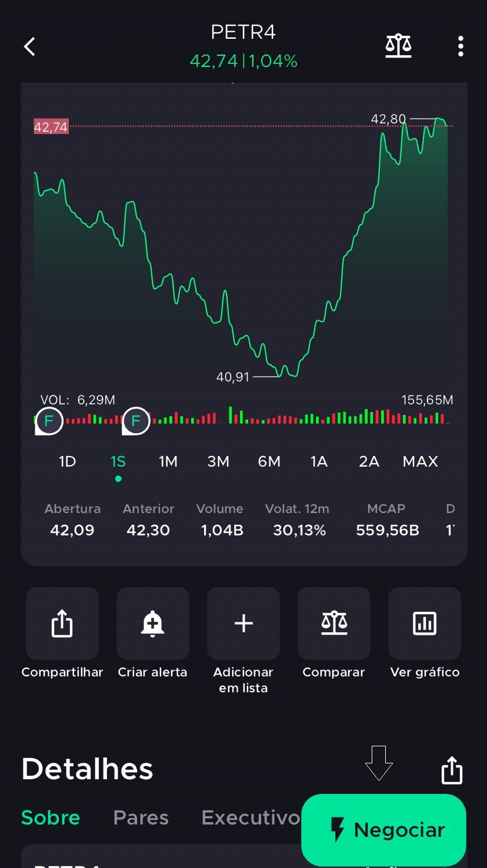Select the MAX timeframe
Viewport: 487px width, 868px height.
(420, 461)
